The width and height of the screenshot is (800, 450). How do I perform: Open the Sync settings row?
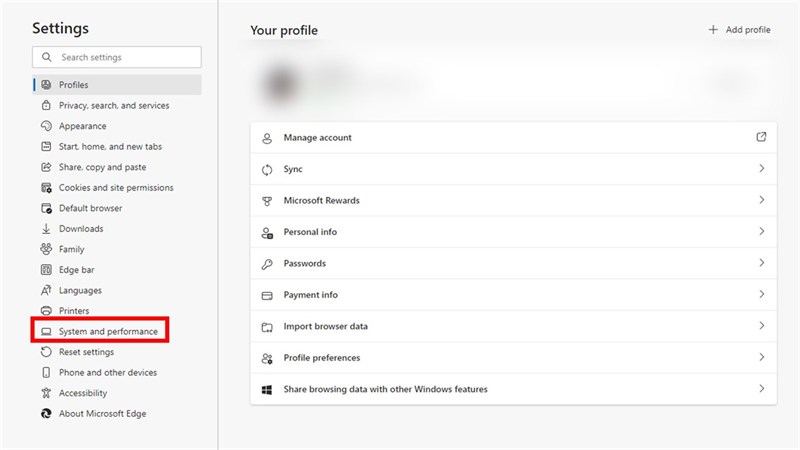click(513, 169)
